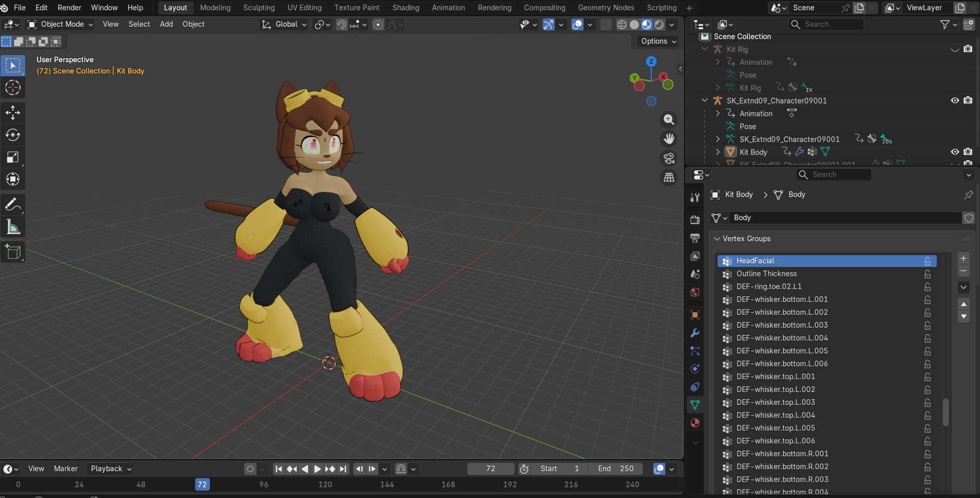This screenshot has height=498, width=980.
Task: Lock the HeadFacial vertex group
Action: coord(928,261)
